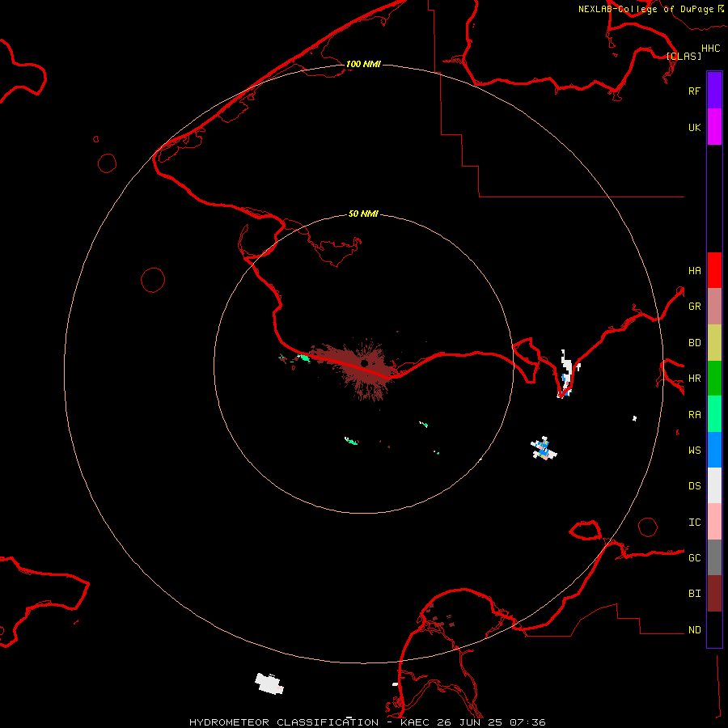
Task: Pick the HR dark green legend swatch
Action: point(714,379)
